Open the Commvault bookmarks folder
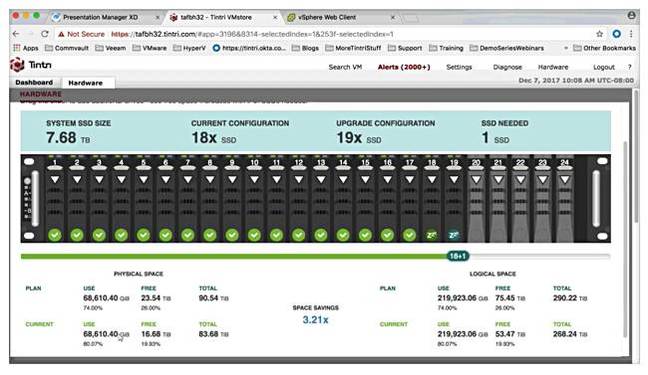Image resolution: width=648 pixels, height=375 pixels. (x=67, y=48)
